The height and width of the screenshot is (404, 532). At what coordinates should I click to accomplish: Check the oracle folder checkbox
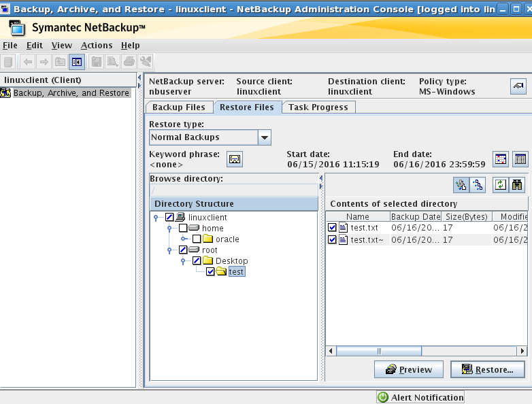(x=197, y=239)
